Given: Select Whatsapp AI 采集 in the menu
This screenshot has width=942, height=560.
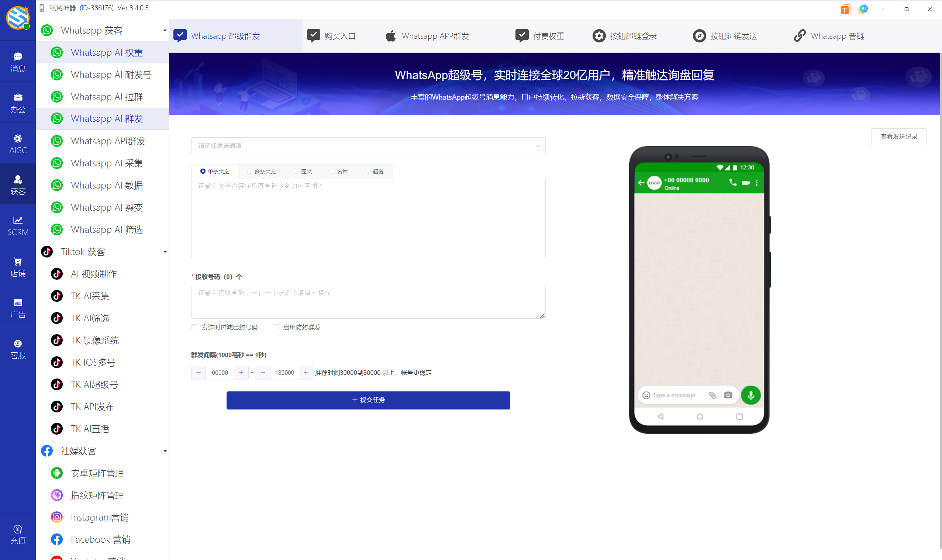Looking at the screenshot, I should point(106,163).
